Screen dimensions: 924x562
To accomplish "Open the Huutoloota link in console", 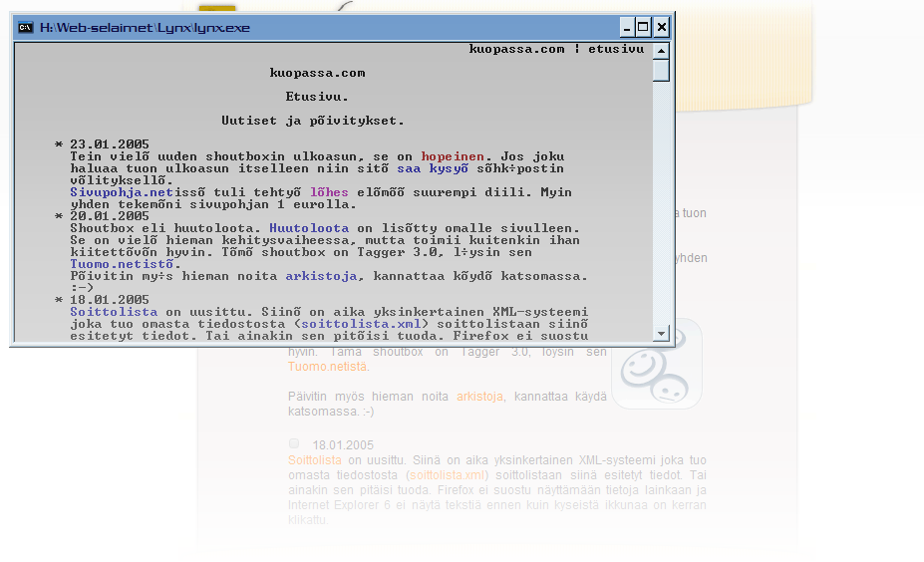I will [x=309, y=228].
